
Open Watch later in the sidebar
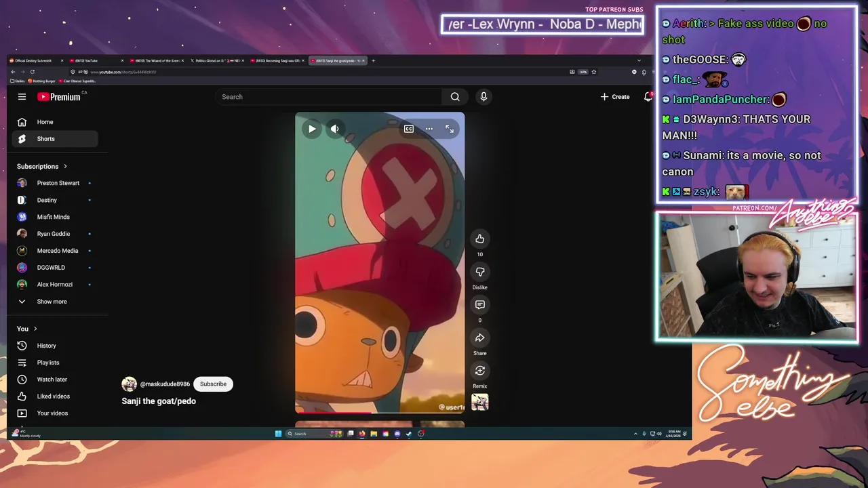[55, 380]
